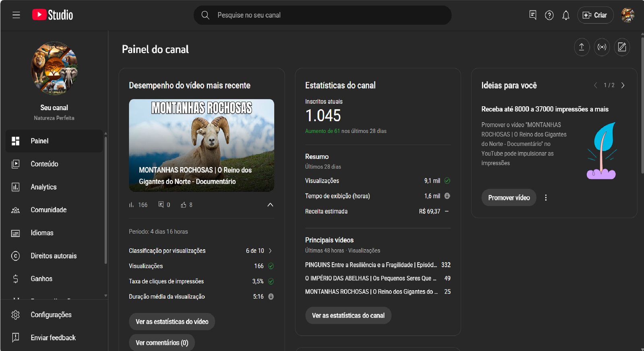Screen dimensions: 644x351
Task: Select Conteúdo in the sidebar
Action: click(x=44, y=164)
